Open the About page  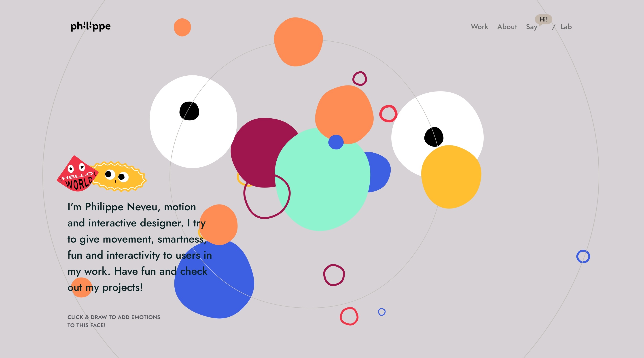tap(507, 27)
